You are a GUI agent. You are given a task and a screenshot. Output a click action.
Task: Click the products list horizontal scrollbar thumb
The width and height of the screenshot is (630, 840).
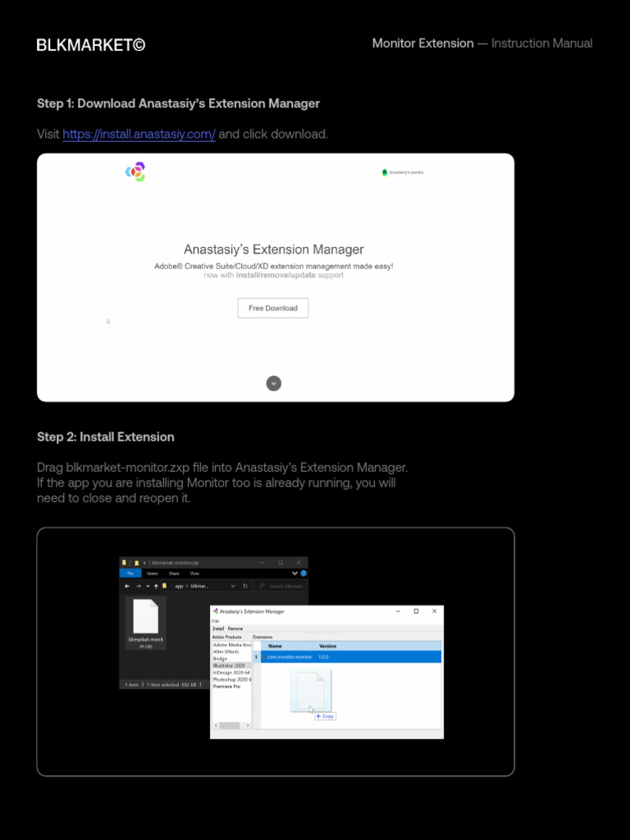click(230, 725)
